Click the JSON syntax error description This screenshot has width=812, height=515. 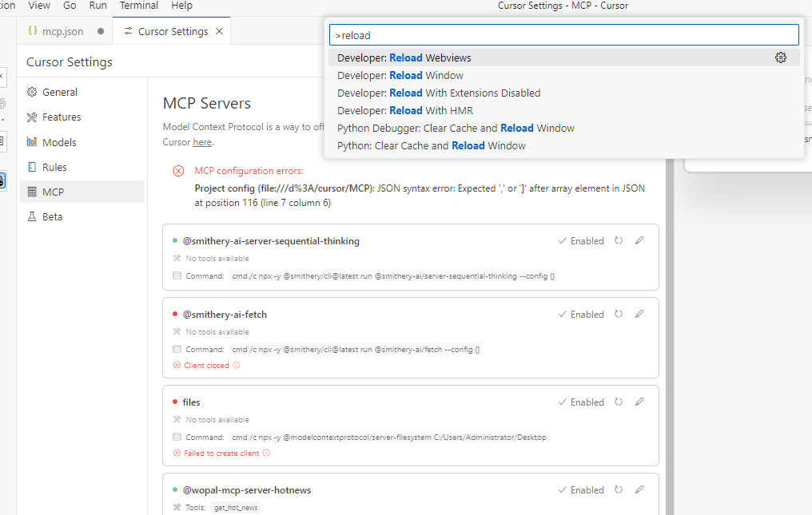click(420, 196)
